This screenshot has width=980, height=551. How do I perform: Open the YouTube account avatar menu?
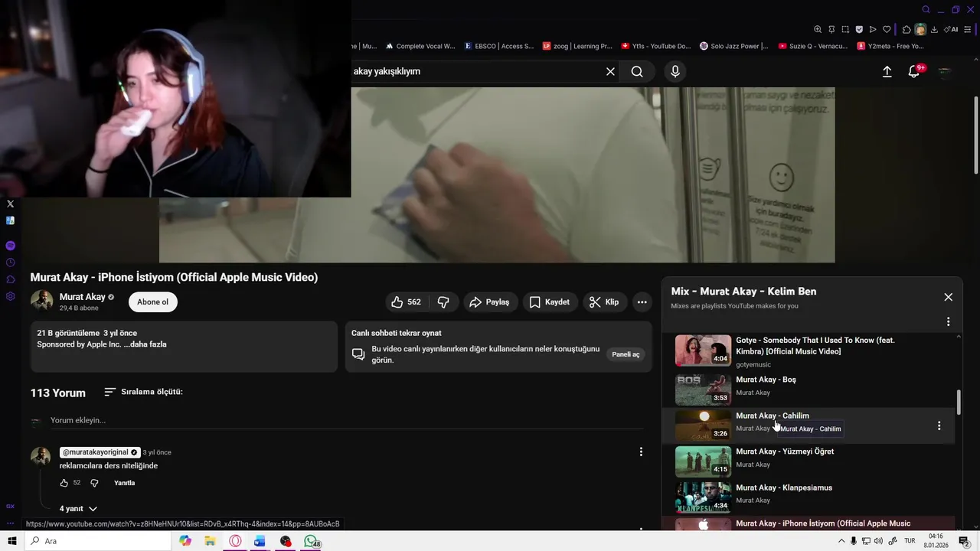(945, 71)
